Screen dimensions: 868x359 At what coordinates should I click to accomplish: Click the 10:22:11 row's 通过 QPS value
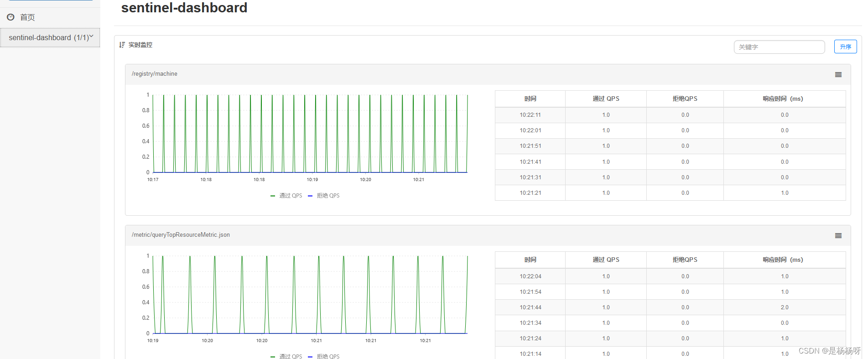(606, 115)
